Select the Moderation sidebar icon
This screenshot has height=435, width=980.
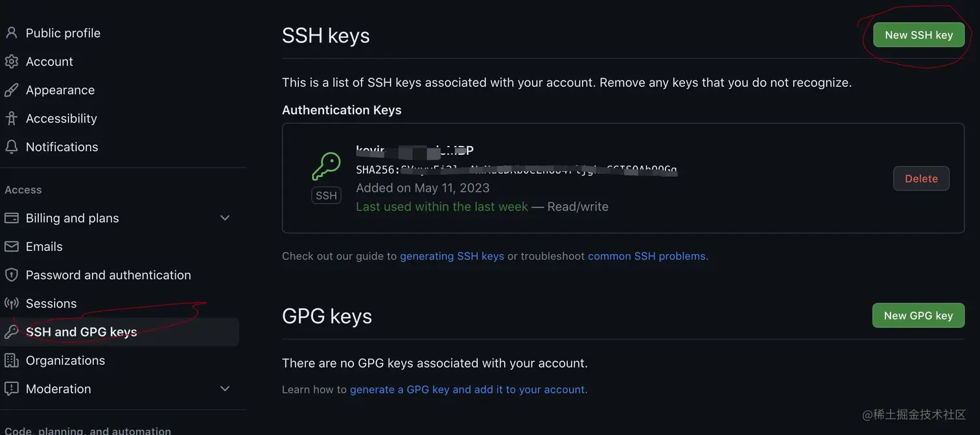click(11, 388)
